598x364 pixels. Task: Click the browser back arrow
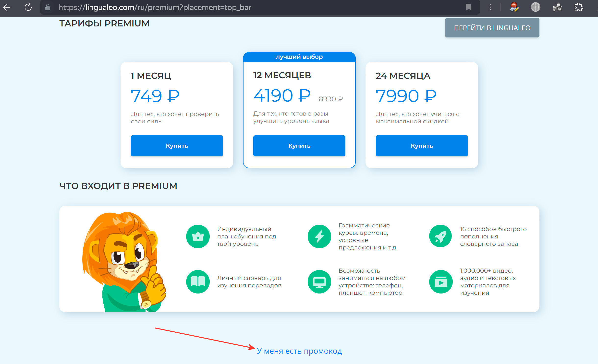(x=7, y=7)
